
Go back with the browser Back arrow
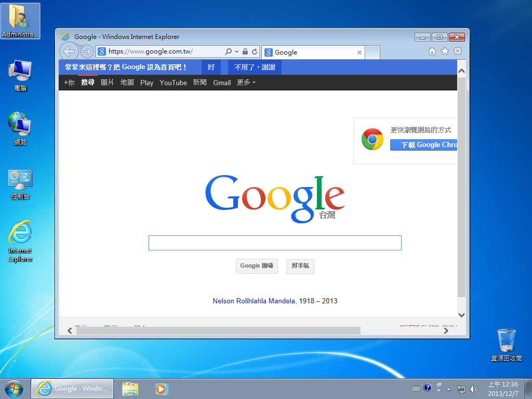pos(69,51)
